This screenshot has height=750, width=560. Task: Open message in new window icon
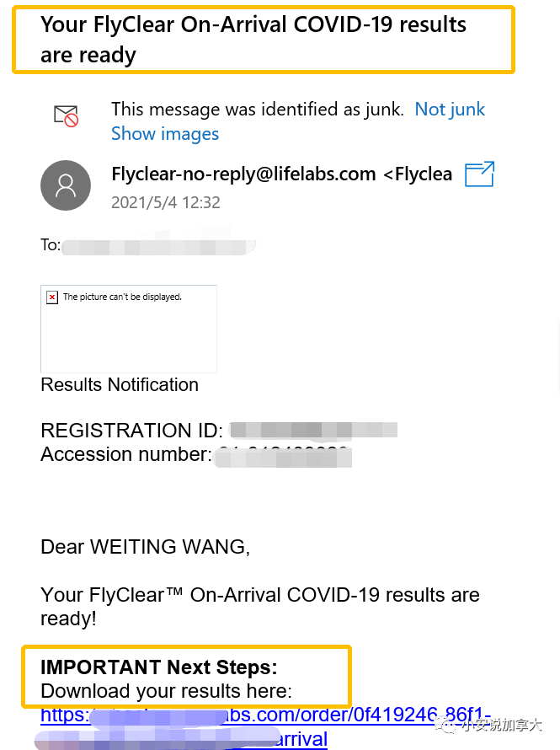click(x=479, y=174)
